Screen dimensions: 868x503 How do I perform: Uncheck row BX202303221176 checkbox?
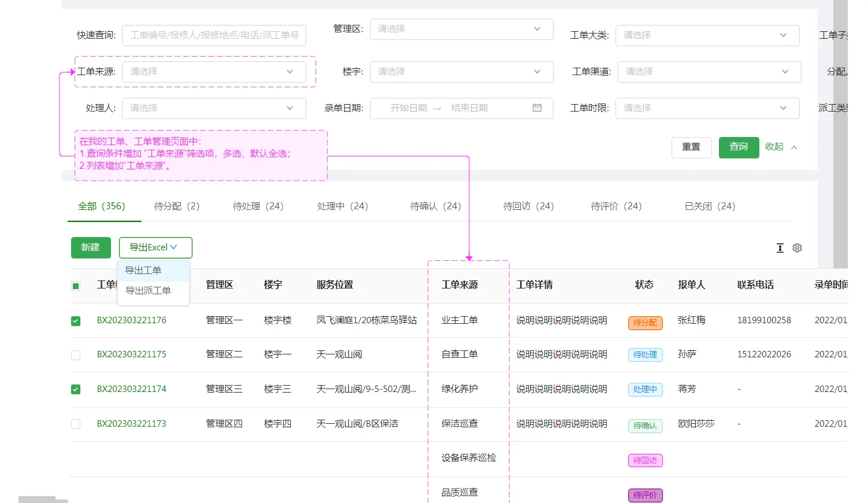pos(76,321)
